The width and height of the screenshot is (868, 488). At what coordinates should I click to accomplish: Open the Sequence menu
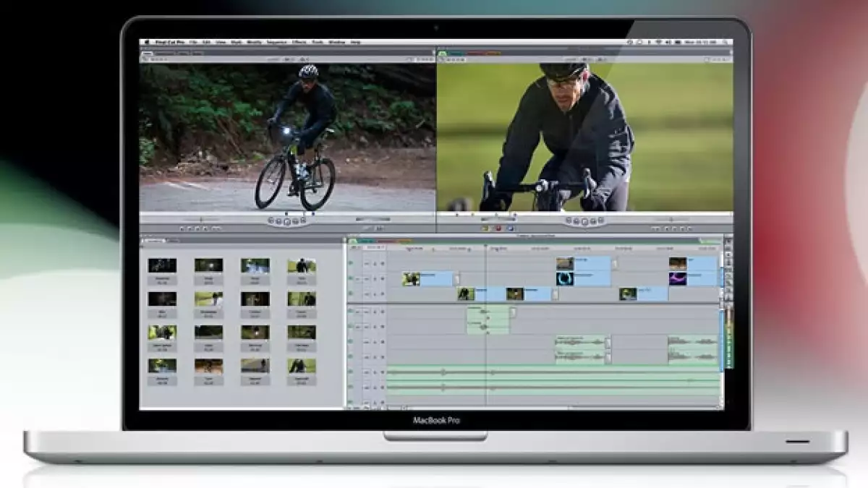click(276, 43)
